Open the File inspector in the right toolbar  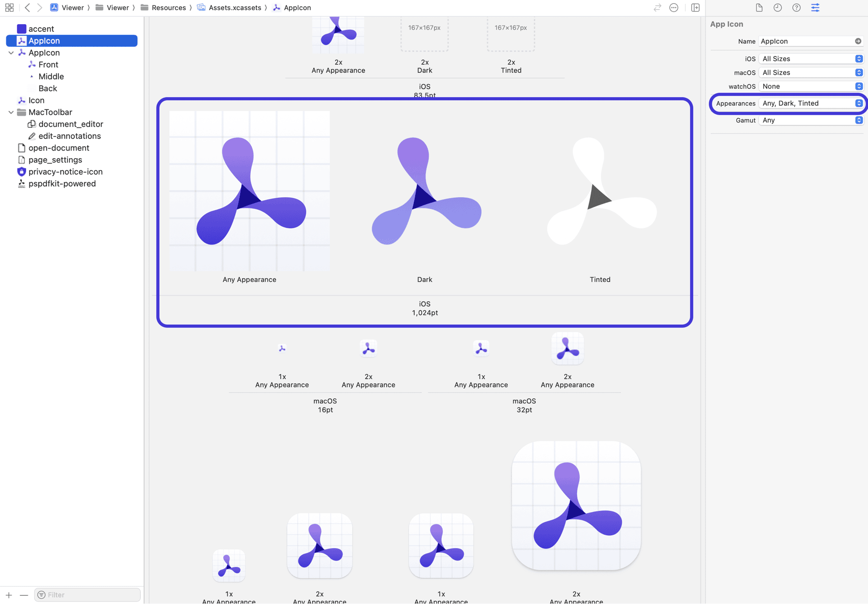tap(759, 7)
